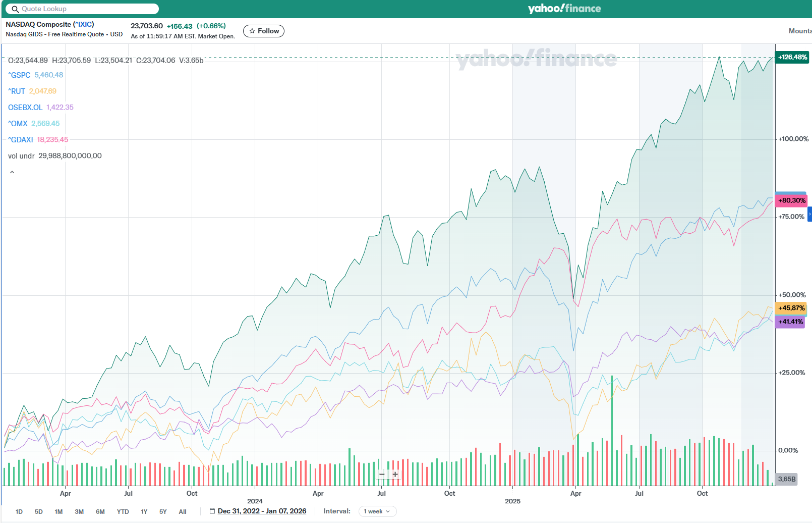
Task: Switch to the YTD time range
Action: (123, 511)
